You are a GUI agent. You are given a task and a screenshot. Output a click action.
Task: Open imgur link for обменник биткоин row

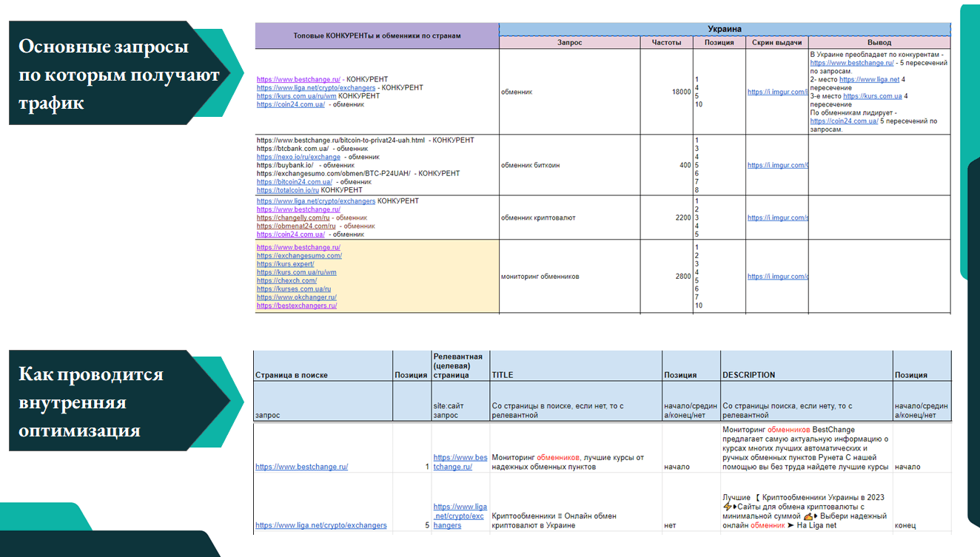point(777,166)
